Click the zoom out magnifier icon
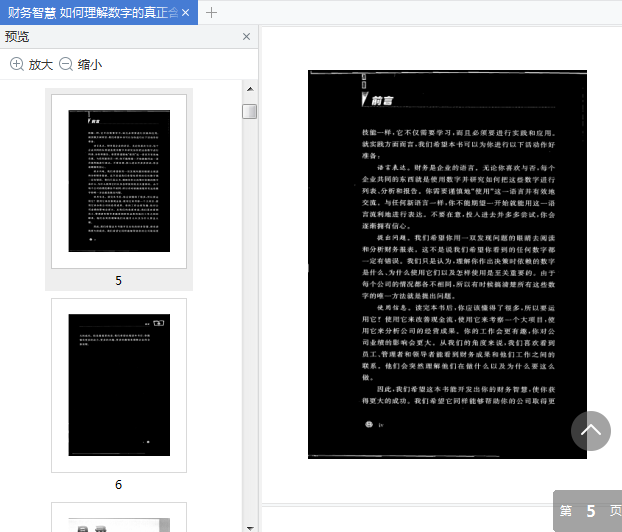This screenshot has width=622, height=532. click(x=66, y=64)
